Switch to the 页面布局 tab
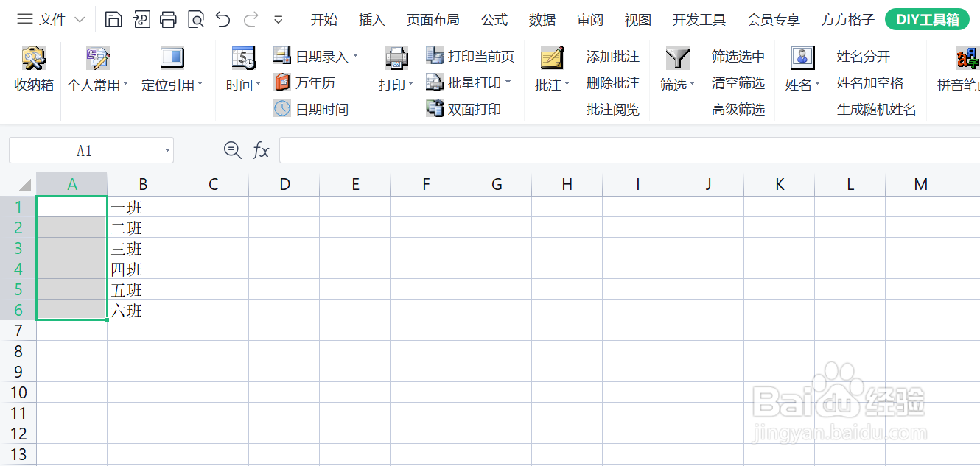The height and width of the screenshot is (466, 980). point(433,20)
